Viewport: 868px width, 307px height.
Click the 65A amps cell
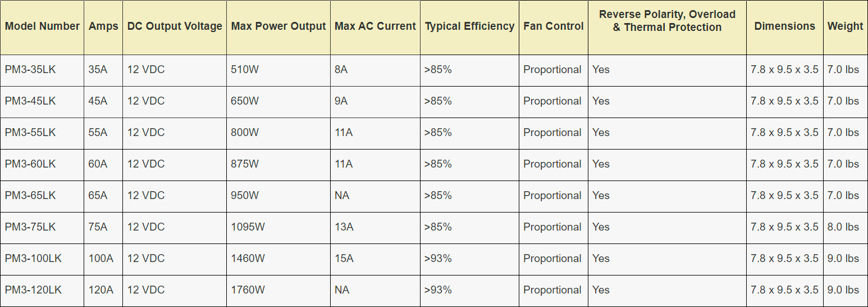pos(98,196)
